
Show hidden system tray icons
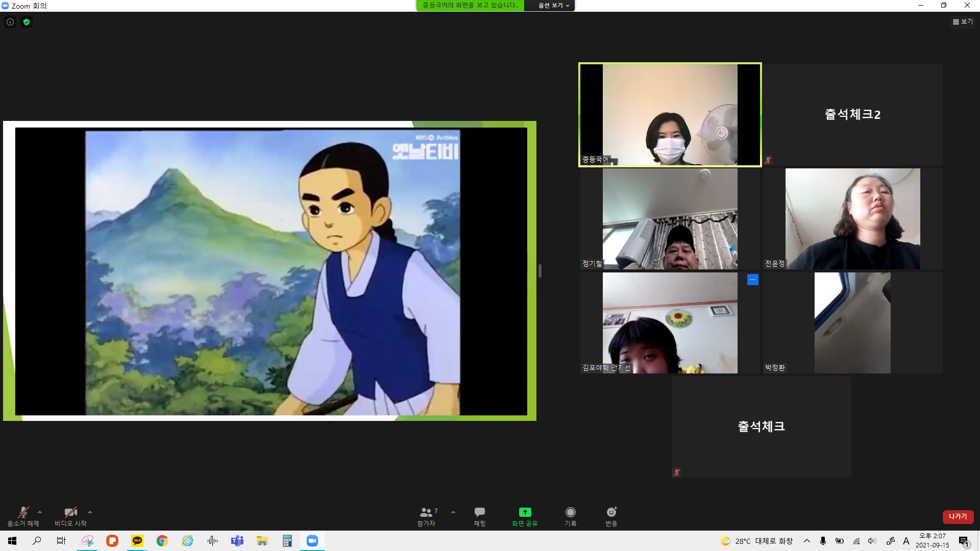(807, 541)
